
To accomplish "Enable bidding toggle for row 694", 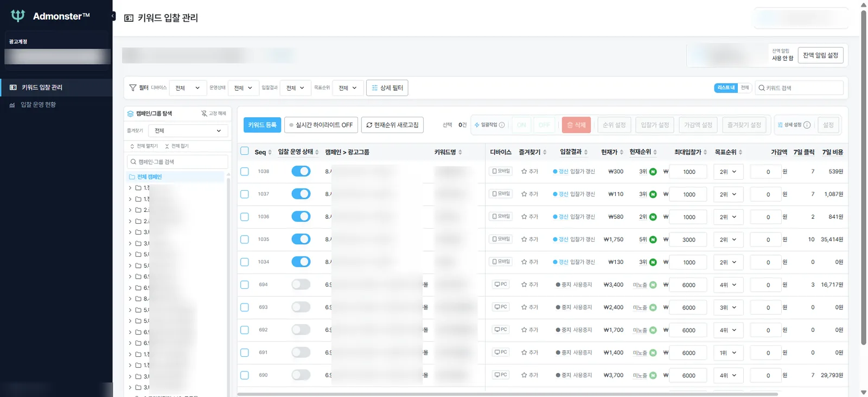I will coord(301,285).
